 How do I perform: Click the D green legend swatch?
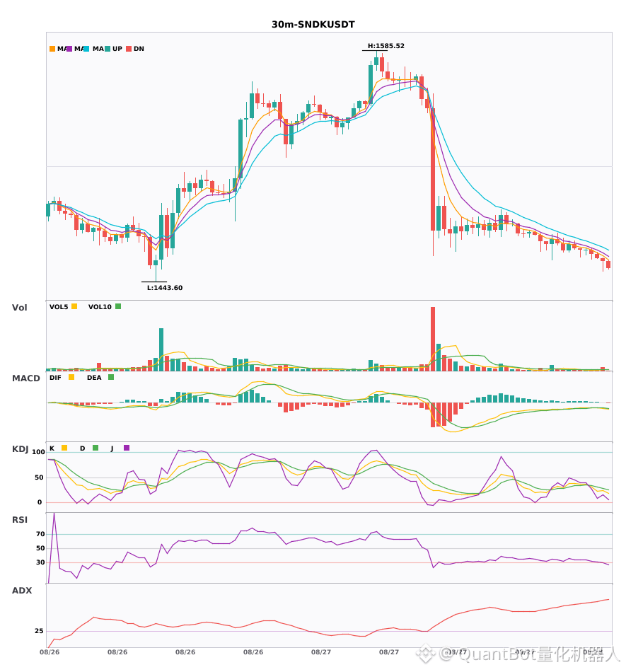tap(95, 448)
